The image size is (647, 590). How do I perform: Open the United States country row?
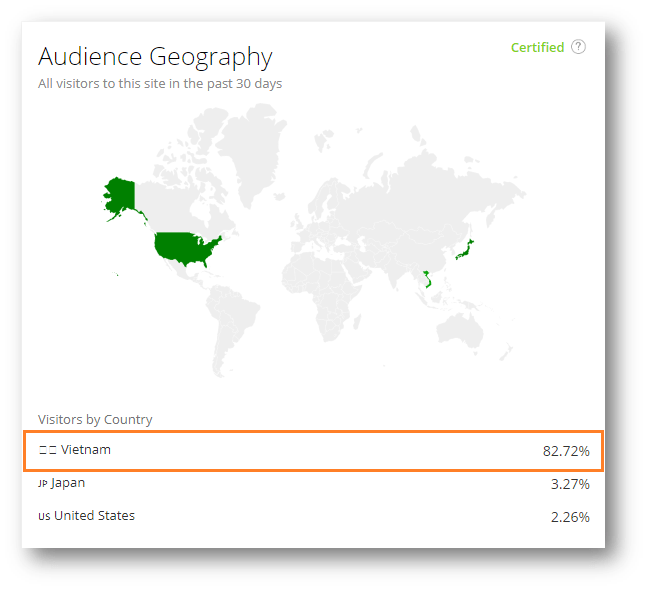[x=314, y=516]
